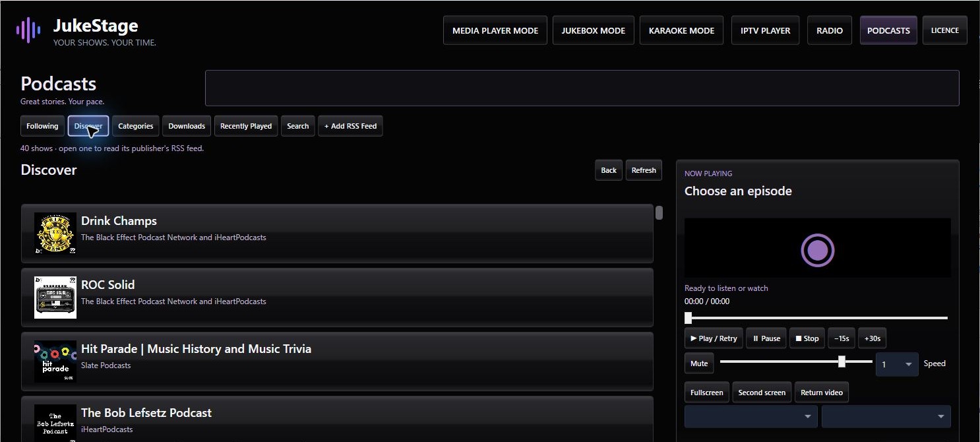The image size is (980, 442).
Task: Open the Licence page
Action: click(x=945, y=30)
